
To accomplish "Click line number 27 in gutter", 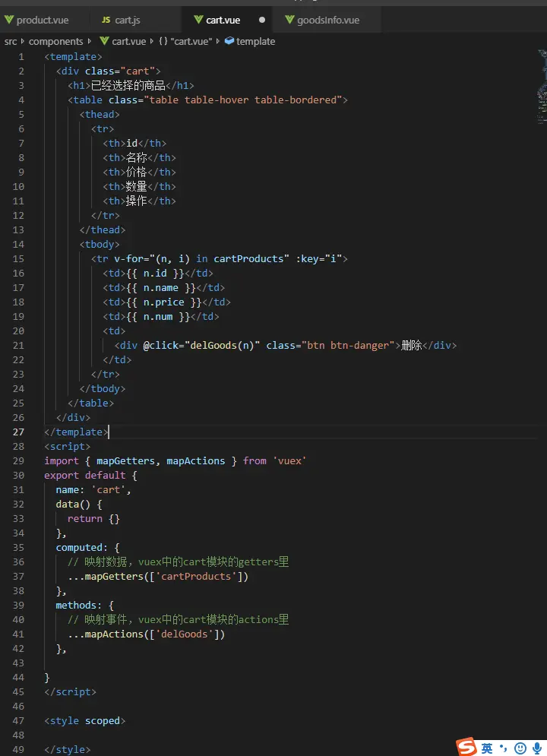I will click(18, 432).
